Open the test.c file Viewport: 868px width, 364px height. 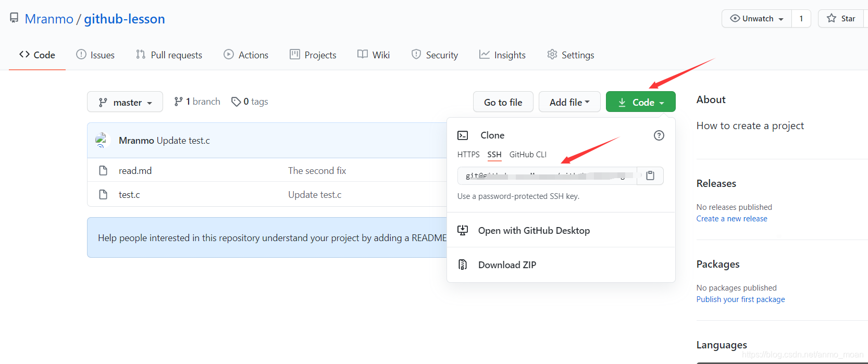click(129, 195)
